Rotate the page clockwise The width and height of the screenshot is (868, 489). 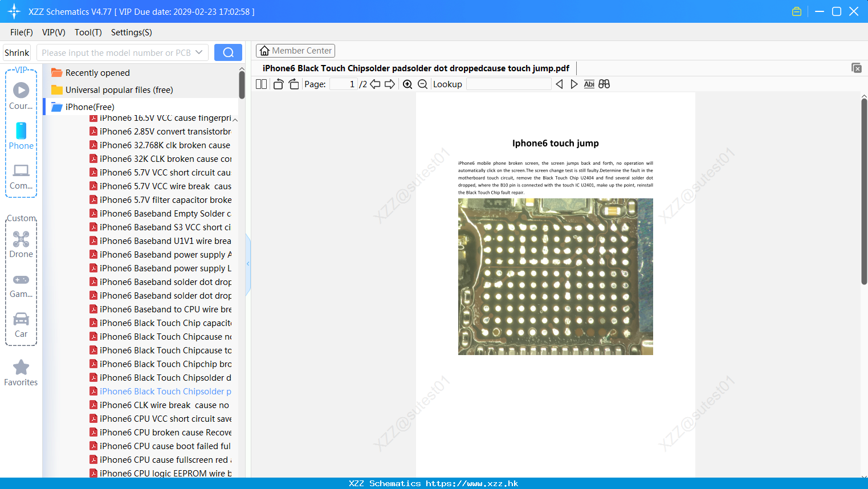click(294, 84)
